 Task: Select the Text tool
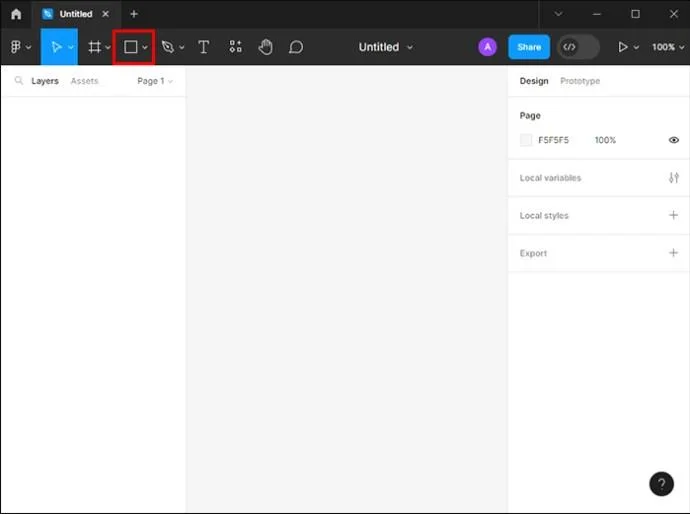coord(203,47)
